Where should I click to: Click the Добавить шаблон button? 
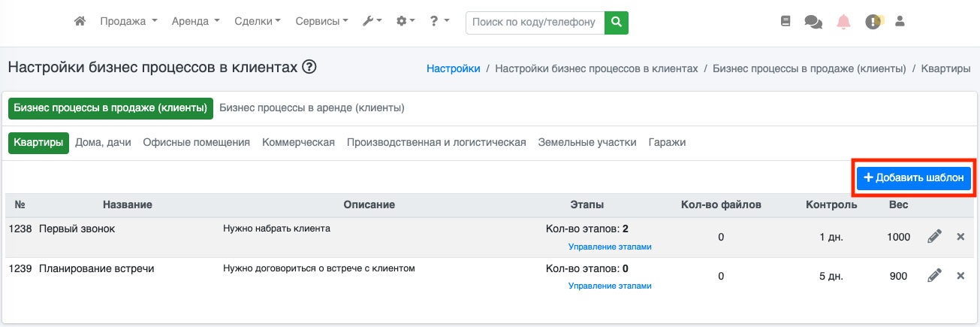pos(913,178)
